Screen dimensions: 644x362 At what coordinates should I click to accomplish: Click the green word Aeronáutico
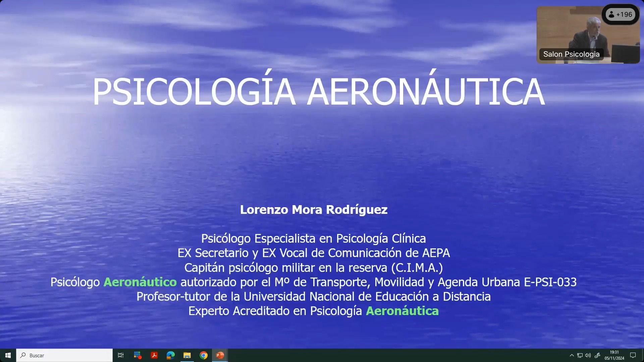coord(140,282)
